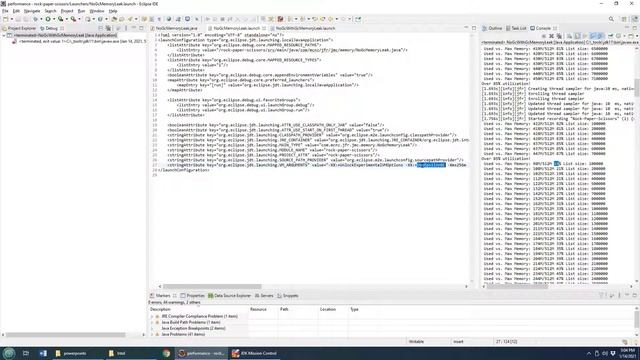640x360 pixels.
Task: Click the External Tools run icon
Action: tap(73, 19)
